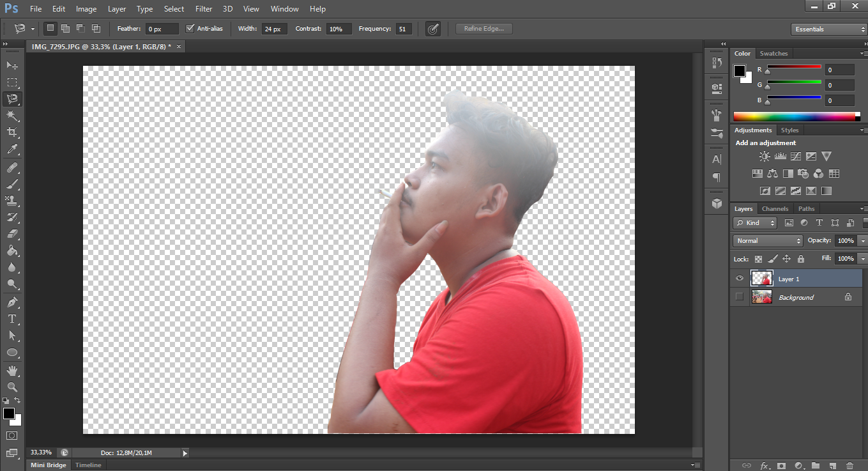This screenshot has height=471, width=868.
Task: Open the Opacity slider dropdown arrow
Action: (x=863, y=241)
